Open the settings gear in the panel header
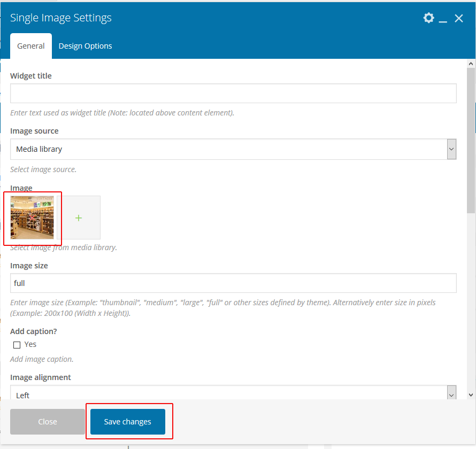The image size is (476, 449). (x=428, y=18)
